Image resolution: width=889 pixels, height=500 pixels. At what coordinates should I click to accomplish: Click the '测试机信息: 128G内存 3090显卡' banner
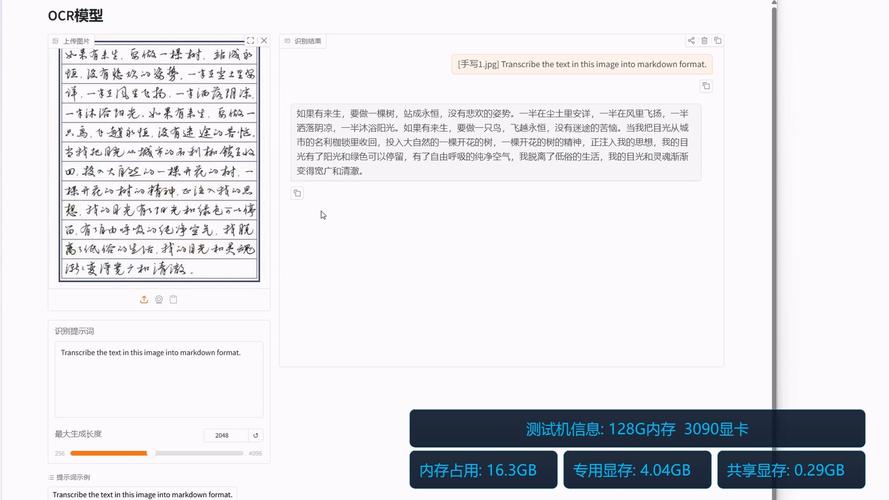[x=637, y=429]
